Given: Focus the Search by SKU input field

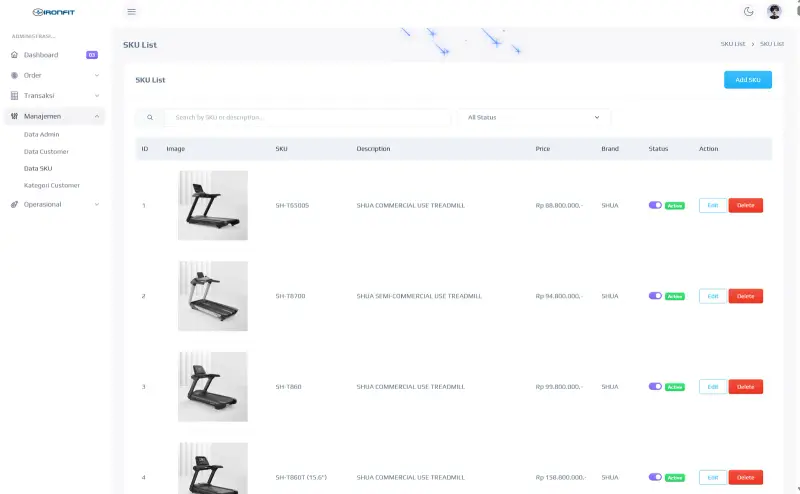Looking at the screenshot, I should point(308,117).
